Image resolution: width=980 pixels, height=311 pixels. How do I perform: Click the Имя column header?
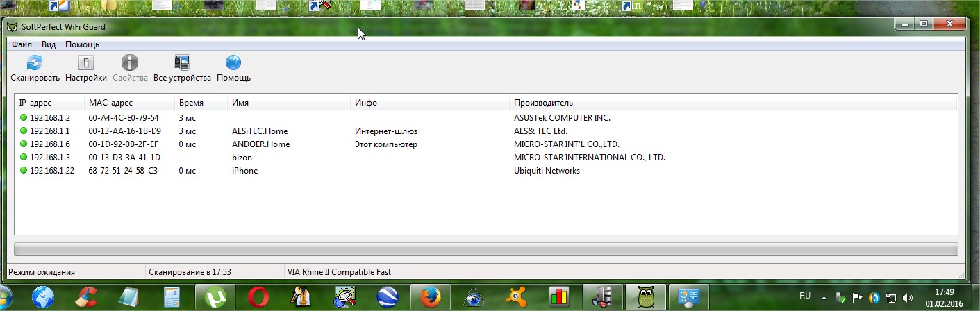(x=289, y=102)
